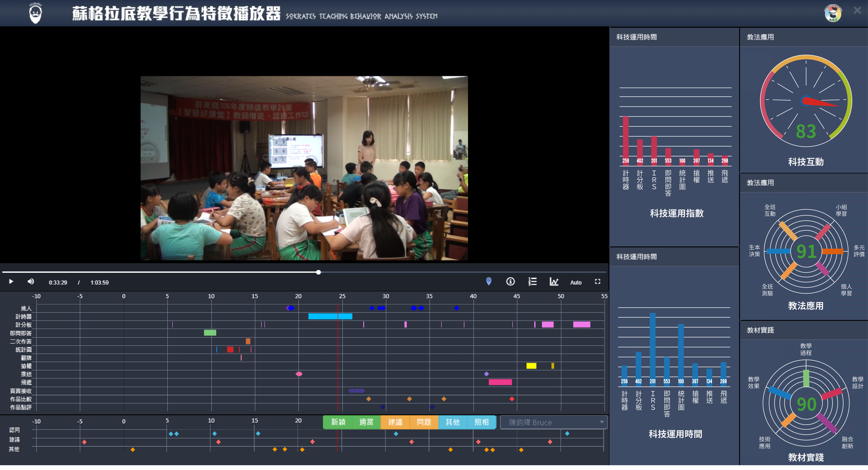
Task: Open the numbered list icon
Action: 532,281
